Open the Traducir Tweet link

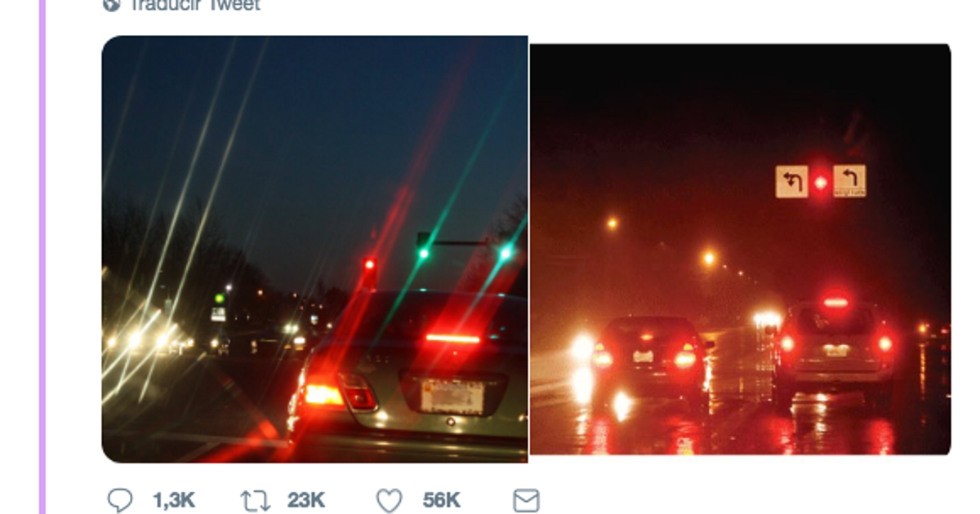(x=195, y=5)
